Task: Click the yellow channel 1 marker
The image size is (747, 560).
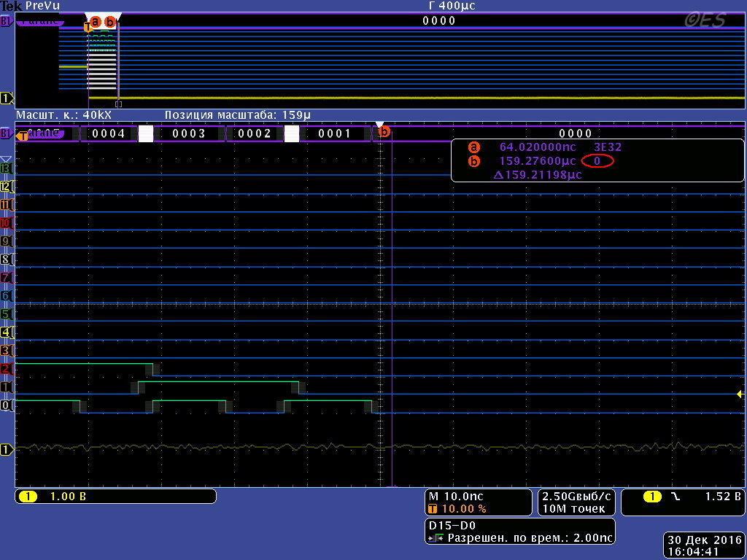Action: [7, 450]
